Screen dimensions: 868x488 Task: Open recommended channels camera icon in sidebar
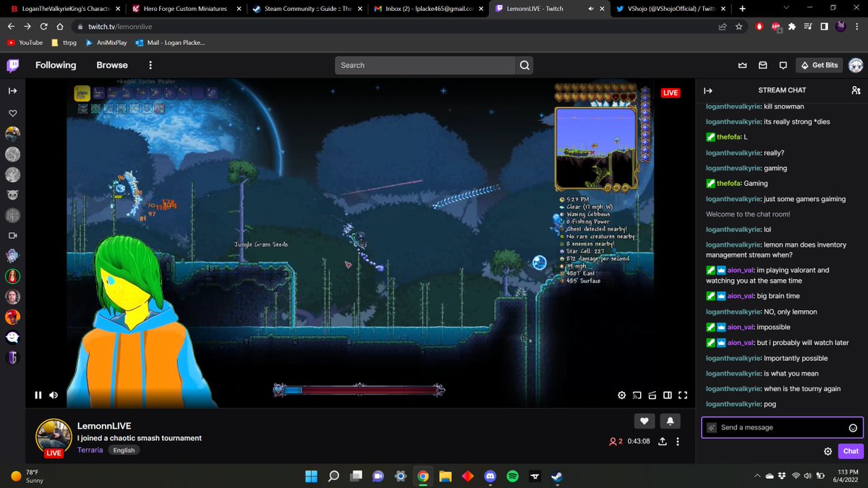tap(12, 236)
